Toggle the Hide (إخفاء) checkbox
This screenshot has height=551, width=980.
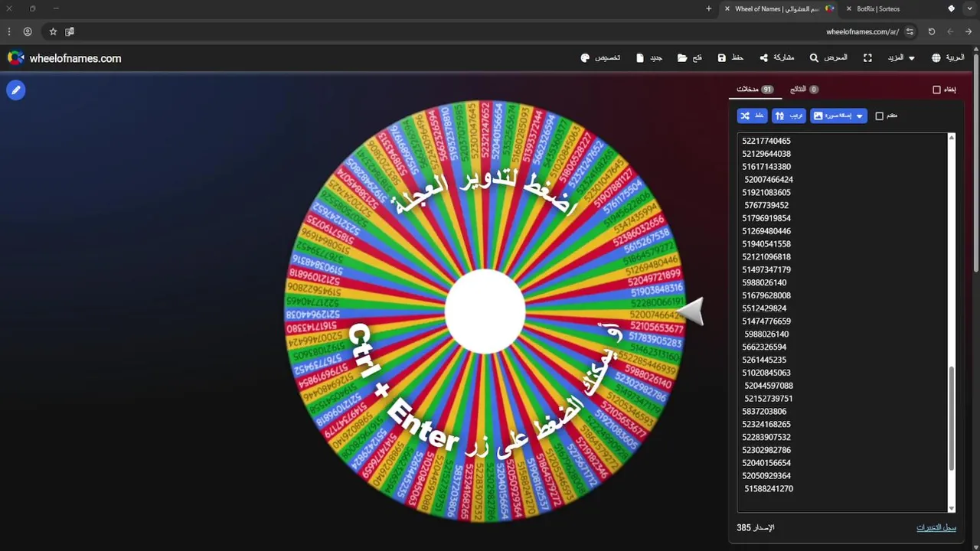click(936, 90)
